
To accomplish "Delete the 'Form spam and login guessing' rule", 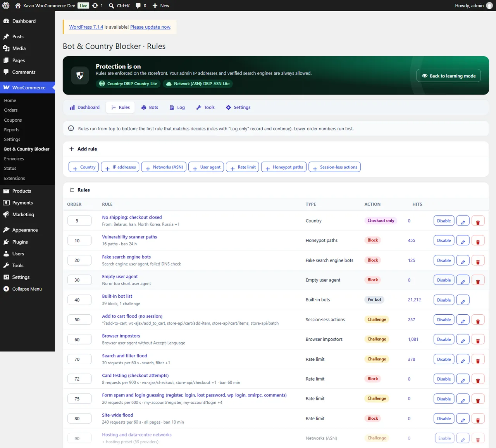I will point(478,399).
